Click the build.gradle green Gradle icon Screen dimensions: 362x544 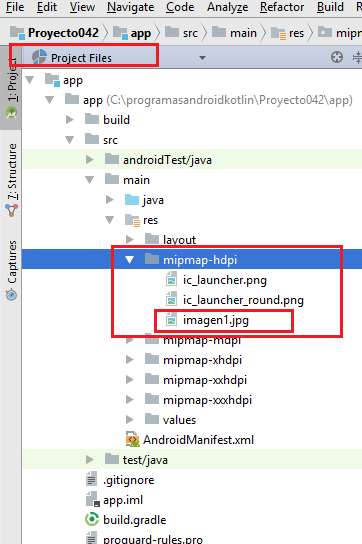(92, 520)
